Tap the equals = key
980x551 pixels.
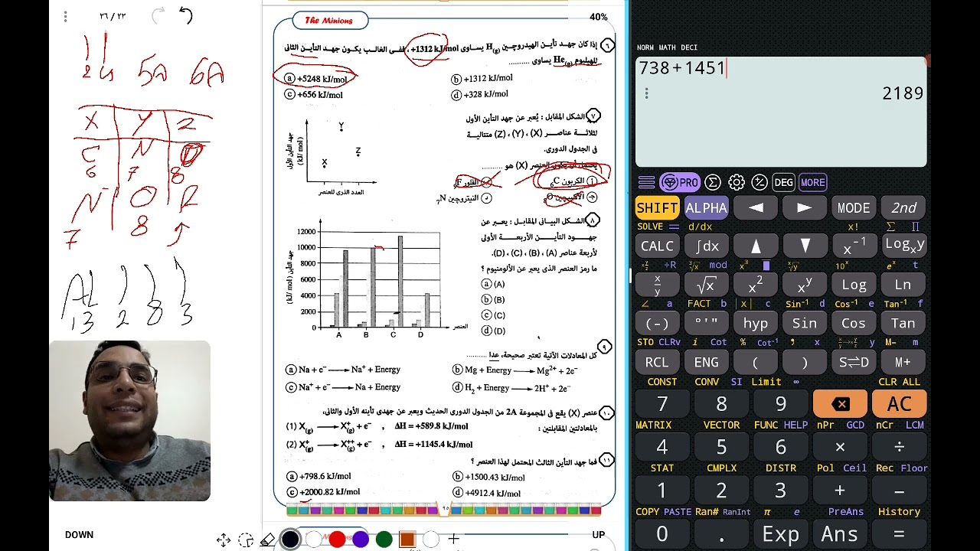click(x=900, y=534)
